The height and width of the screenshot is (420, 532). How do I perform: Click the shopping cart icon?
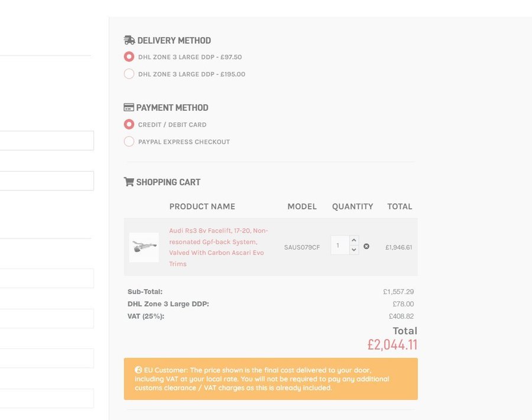point(129,182)
